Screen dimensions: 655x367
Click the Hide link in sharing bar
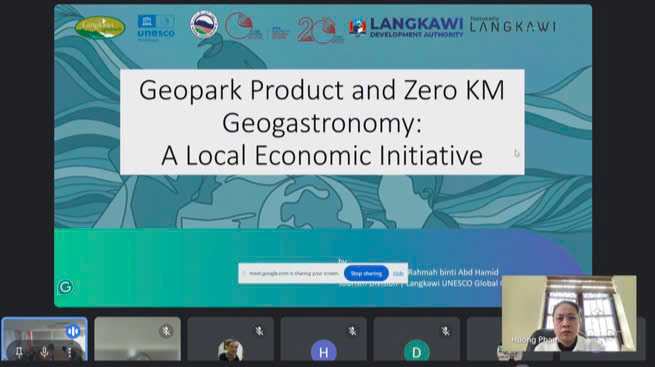[398, 273]
